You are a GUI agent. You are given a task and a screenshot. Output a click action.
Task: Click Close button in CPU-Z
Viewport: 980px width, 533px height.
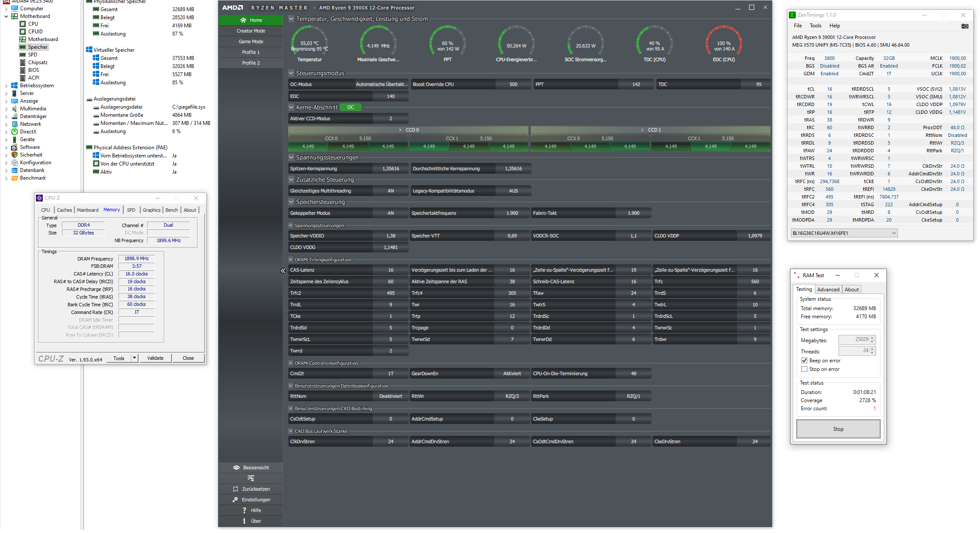tap(188, 358)
